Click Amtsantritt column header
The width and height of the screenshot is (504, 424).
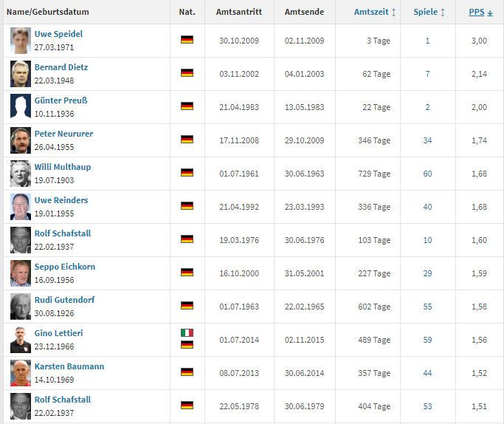coord(238,12)
